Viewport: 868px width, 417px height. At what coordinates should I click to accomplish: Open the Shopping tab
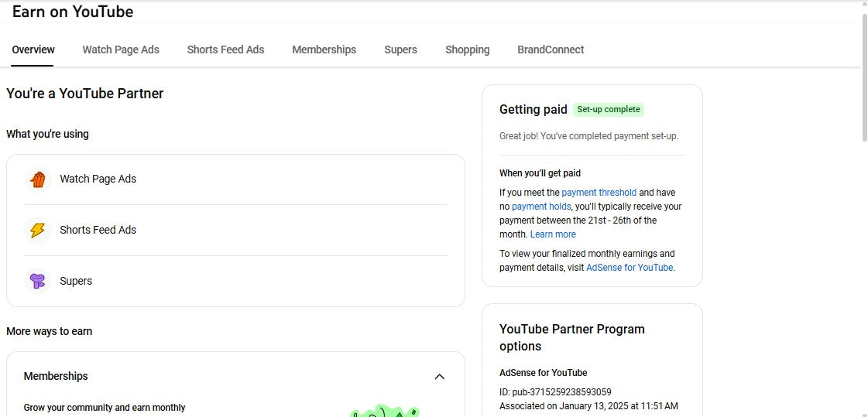click(x=467, y=50)
